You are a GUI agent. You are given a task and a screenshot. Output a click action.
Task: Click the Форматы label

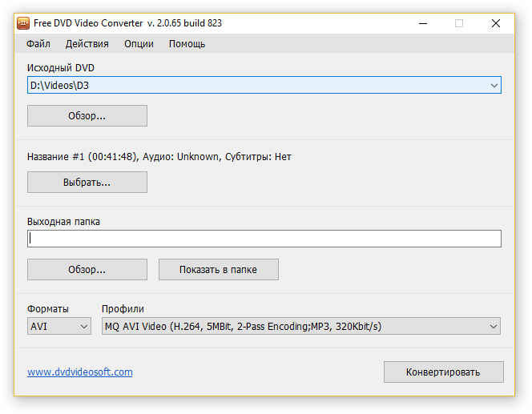tap(48, 309)
